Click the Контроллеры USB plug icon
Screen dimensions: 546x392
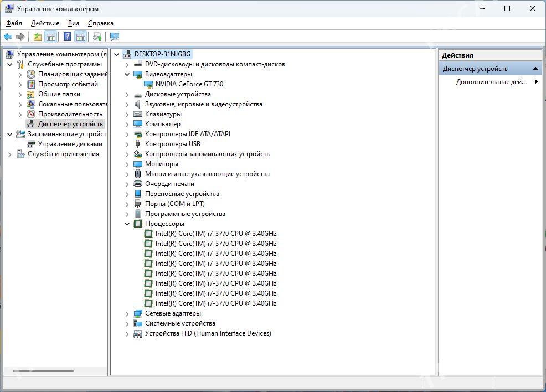138,144
